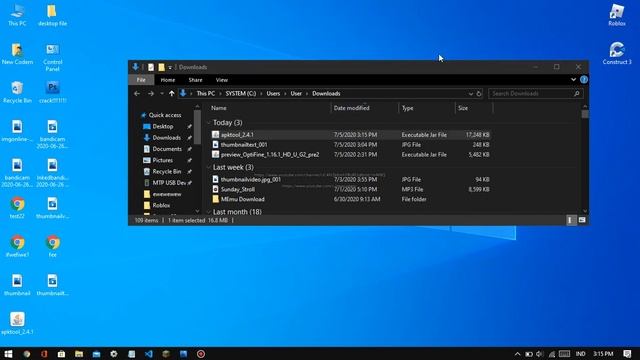Sort by the Name column header
The image size is (640, 360).
pyautogui.click(x=269, y=108)
